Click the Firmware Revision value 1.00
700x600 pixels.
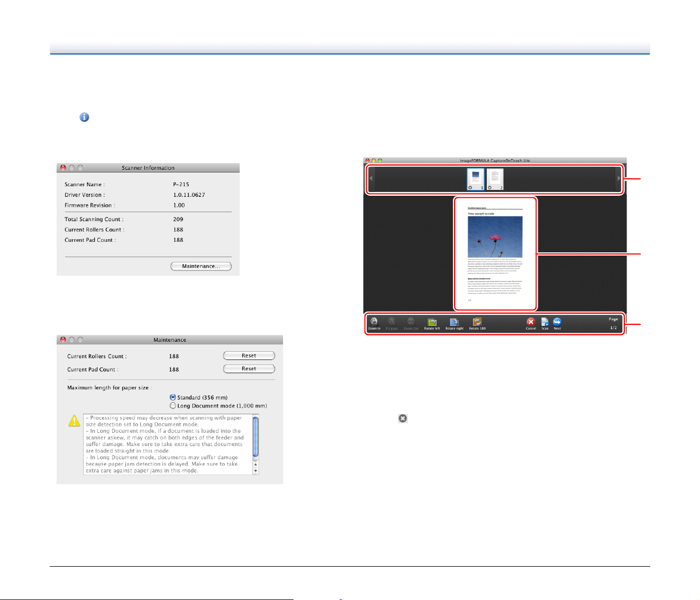[x=179, y=205]
